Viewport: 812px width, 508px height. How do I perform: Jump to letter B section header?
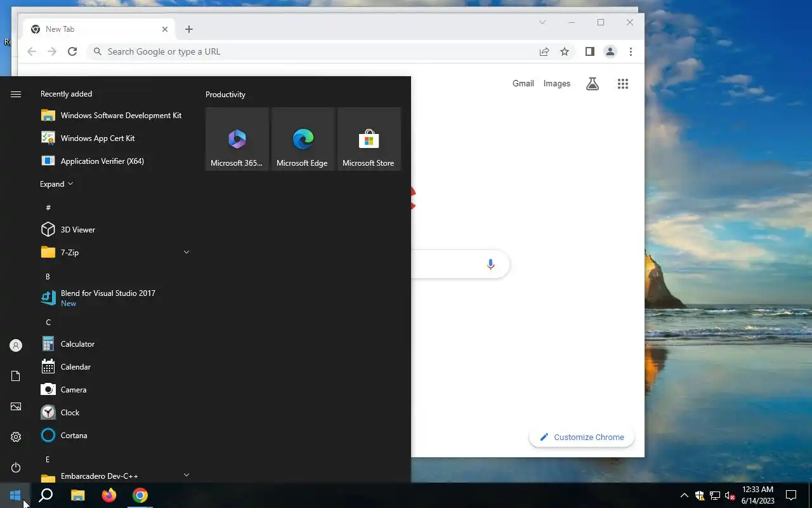tap(48, 276)
